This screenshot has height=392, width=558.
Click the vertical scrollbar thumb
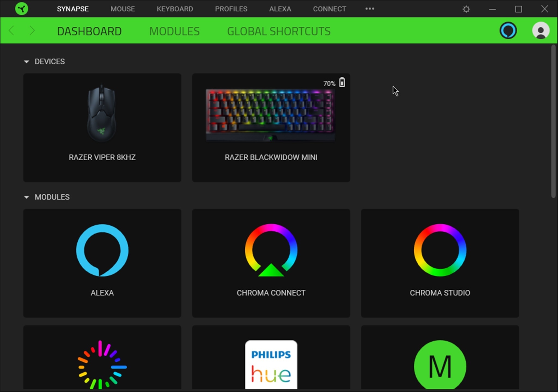(553, 121)
